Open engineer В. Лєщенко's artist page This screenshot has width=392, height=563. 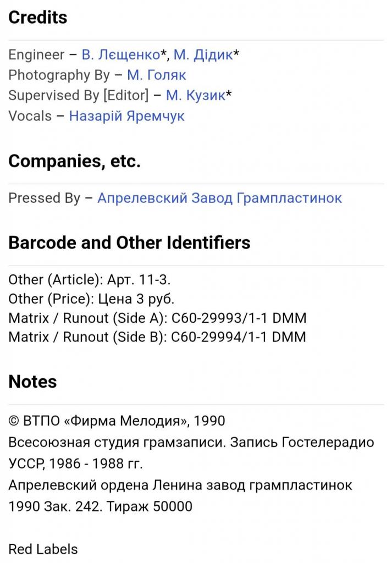click(x=121, y=55)
